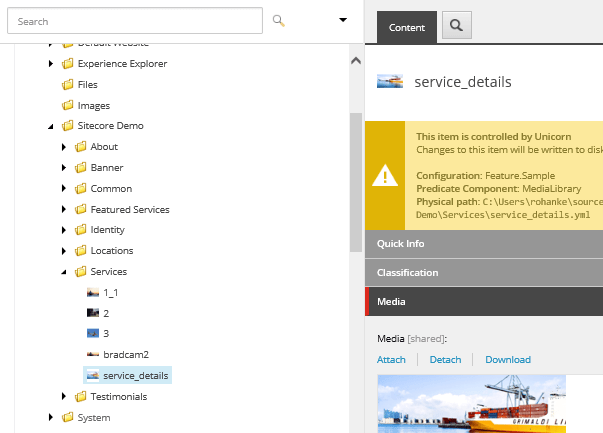Collapse the Sitecore Demo tree node
This screenshot has width=603, height=433.
click(x=51, y=126)
